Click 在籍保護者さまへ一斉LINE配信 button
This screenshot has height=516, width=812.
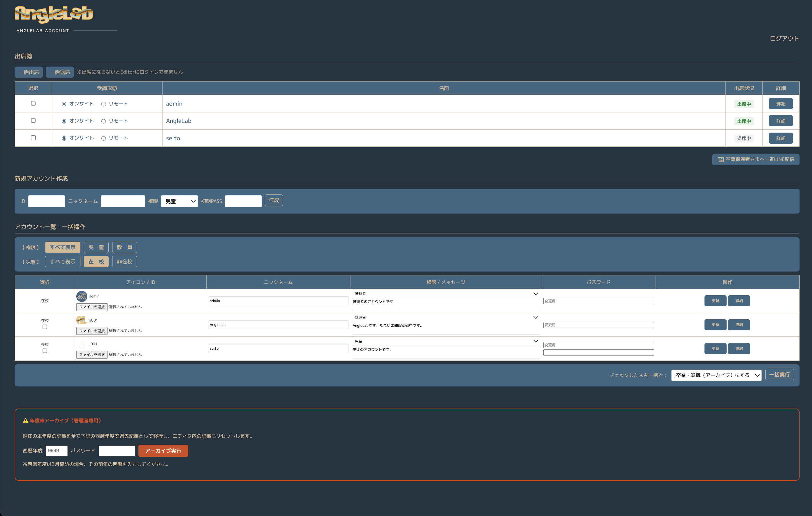tap(756, 159)
